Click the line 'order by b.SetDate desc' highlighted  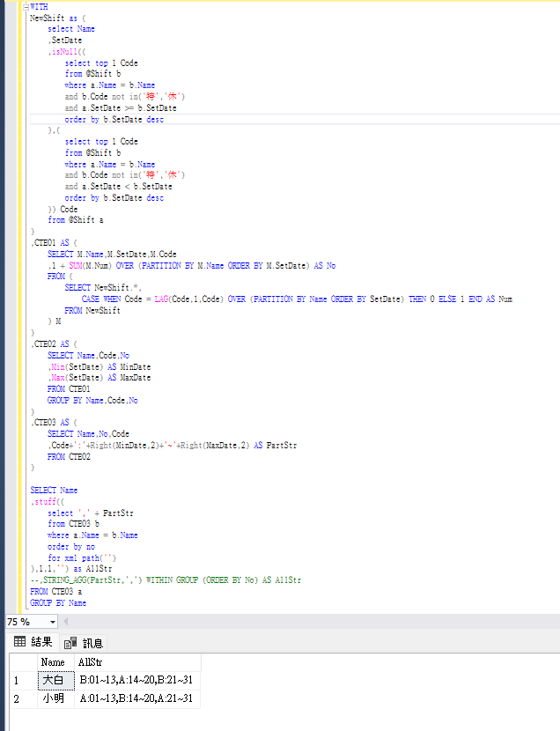[114, 120]
